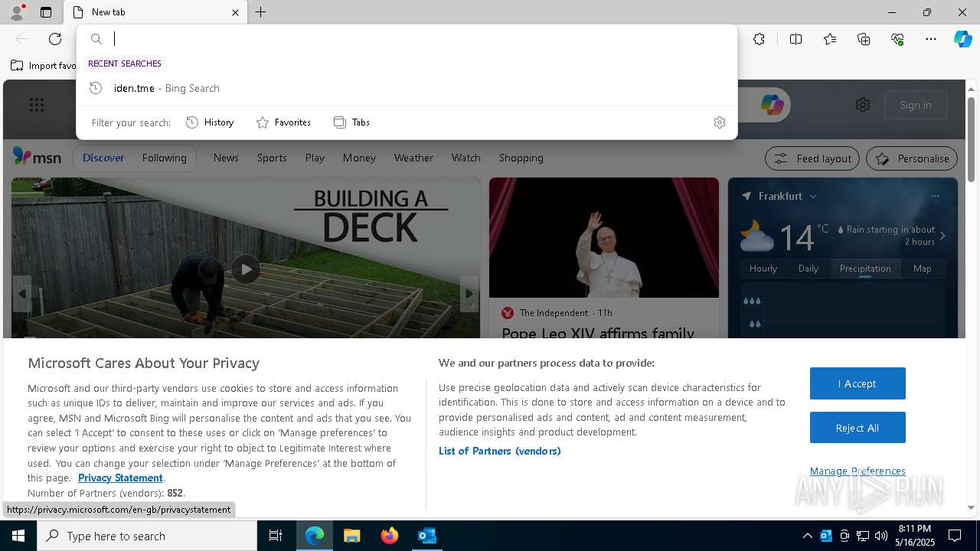Open the Money section

coord(359,158)
